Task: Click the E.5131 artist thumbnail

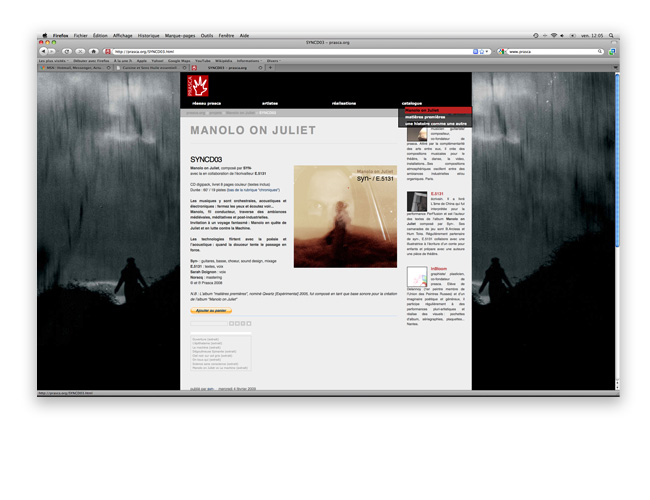Action: coord(417,201)
